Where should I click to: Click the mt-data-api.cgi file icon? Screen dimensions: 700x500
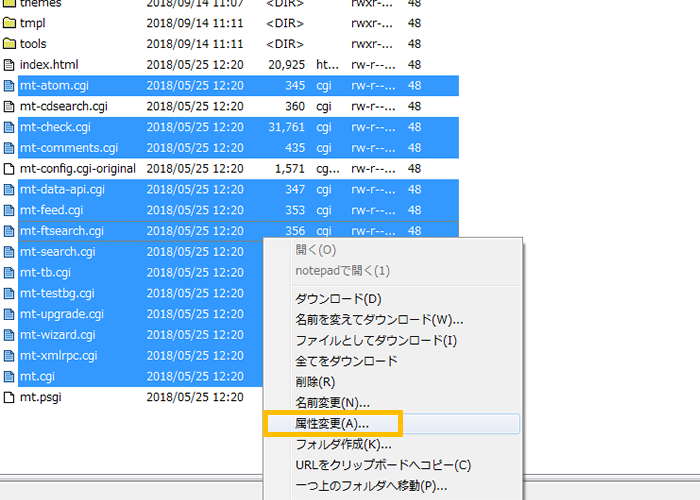coord(9,189)
